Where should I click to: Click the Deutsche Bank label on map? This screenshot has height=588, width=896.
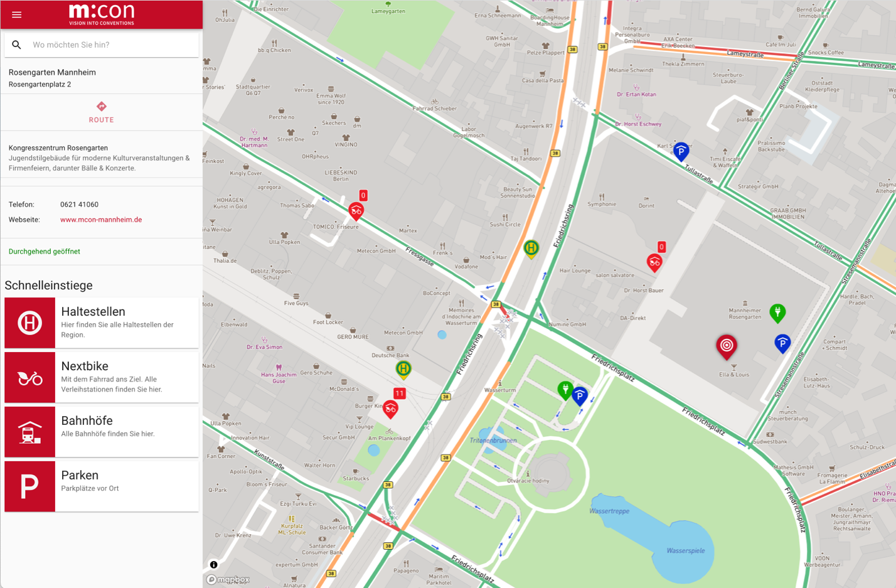390,355
